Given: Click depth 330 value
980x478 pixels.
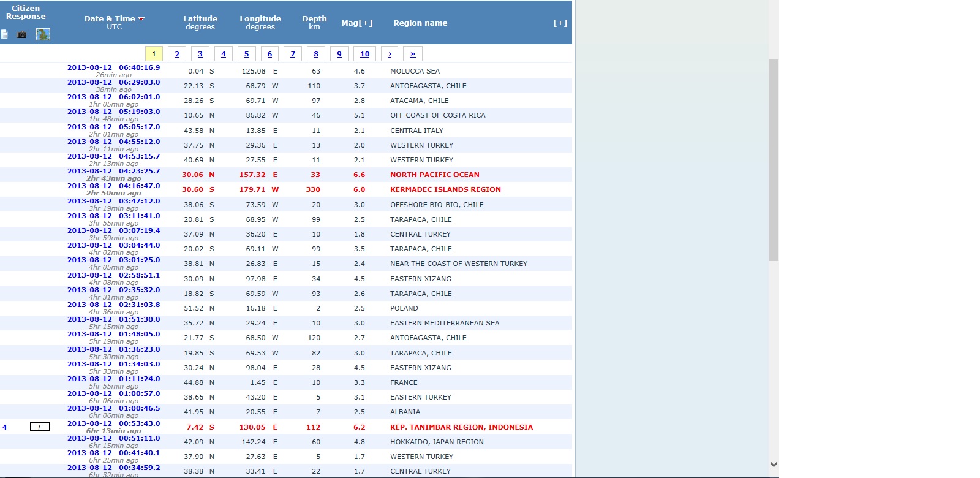Looking at the screenshot, I should click(313, 189).
